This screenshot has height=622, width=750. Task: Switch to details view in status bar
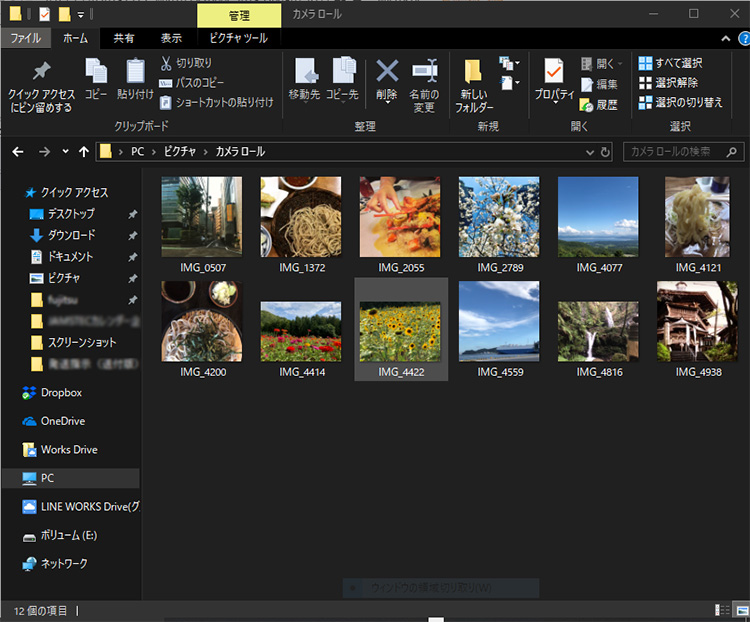click(x=722, y=610)
